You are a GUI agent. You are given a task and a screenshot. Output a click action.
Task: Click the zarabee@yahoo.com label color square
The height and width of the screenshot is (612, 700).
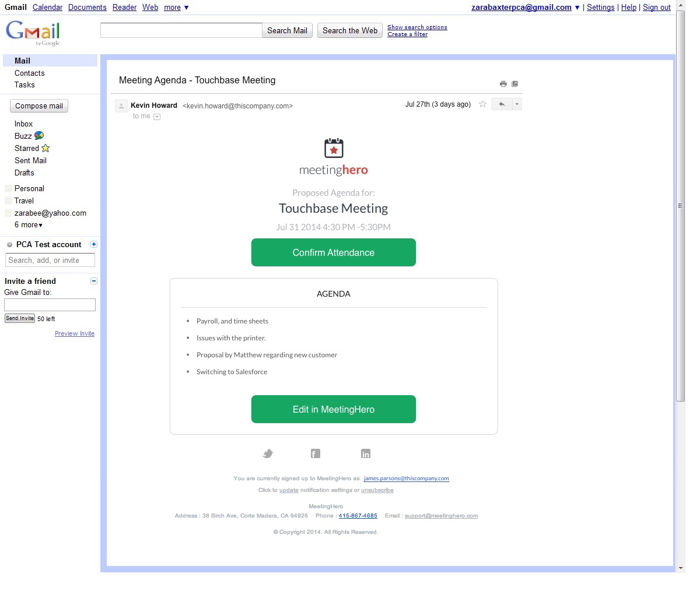(8, 213)
